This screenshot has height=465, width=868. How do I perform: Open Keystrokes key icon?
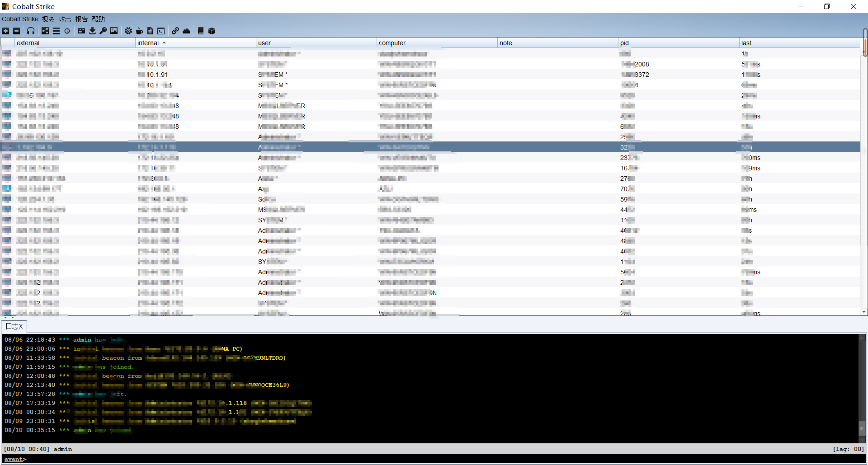(103, 31)
